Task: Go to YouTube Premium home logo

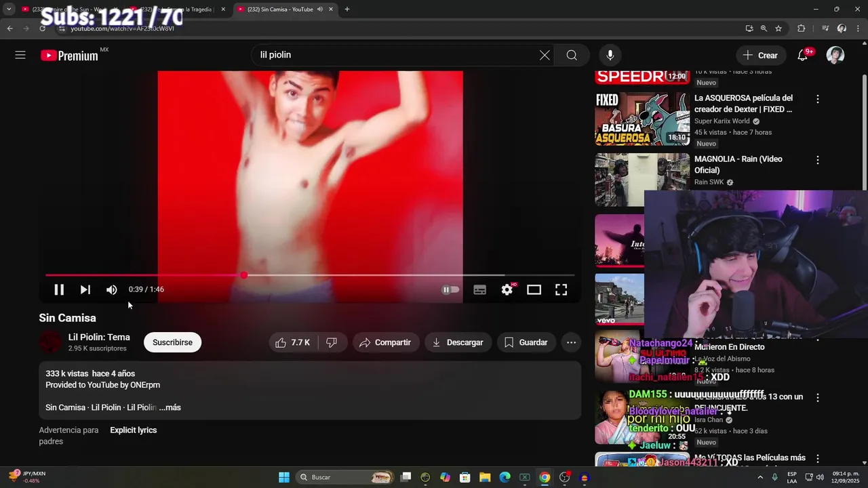Action: 70,56
